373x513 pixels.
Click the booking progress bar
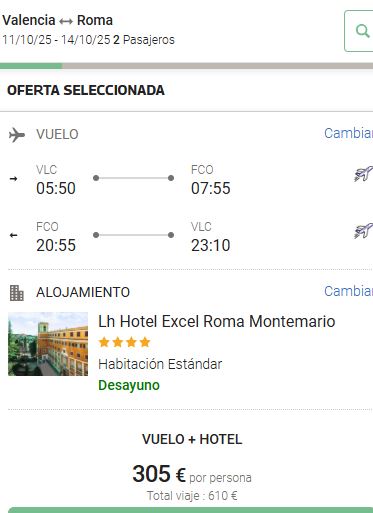186,66
